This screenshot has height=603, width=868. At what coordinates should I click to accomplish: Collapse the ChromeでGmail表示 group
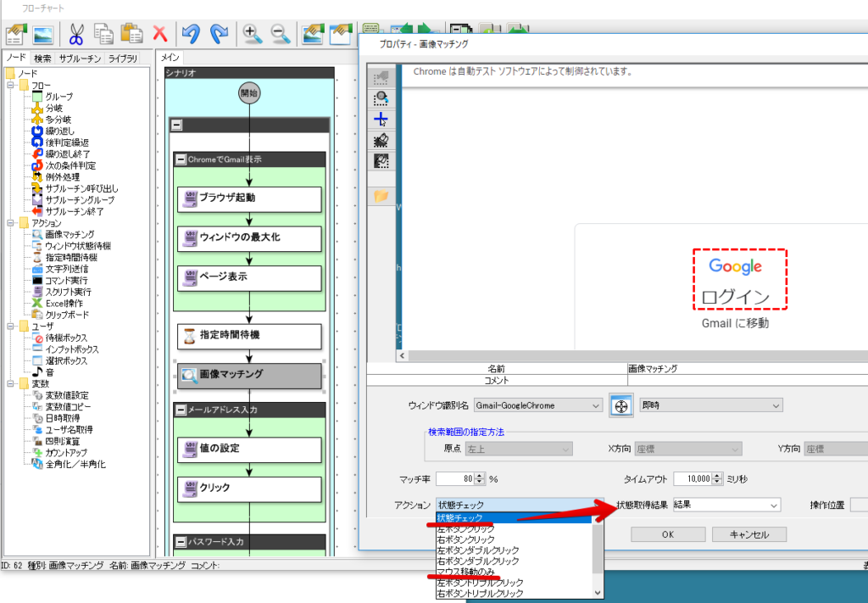181,159
